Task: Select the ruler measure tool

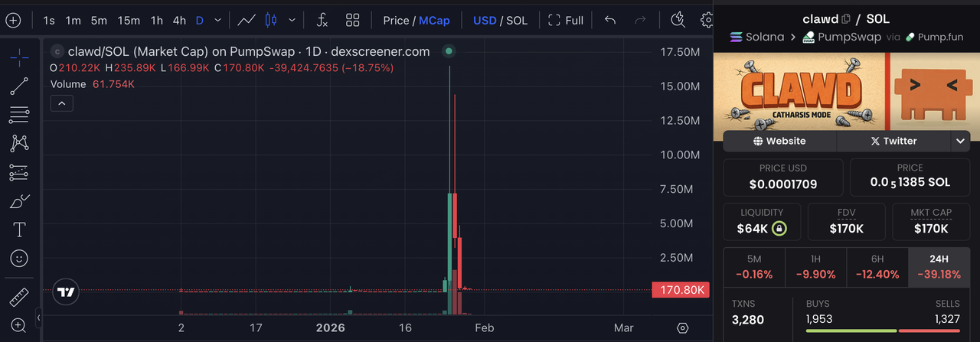Action: (x=19, y=297)
